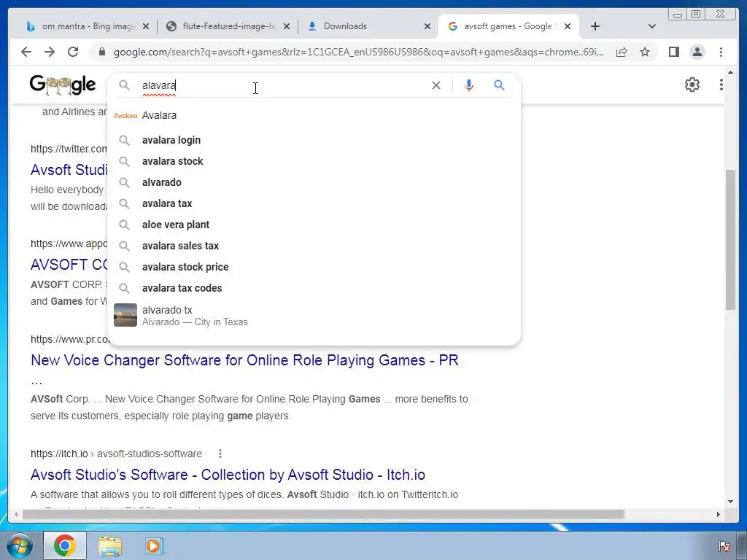Viewport: 747px width, 560px height.
Task: Choose the 'aloe vera plant' suggestion
Action: [x=314, y=225]
